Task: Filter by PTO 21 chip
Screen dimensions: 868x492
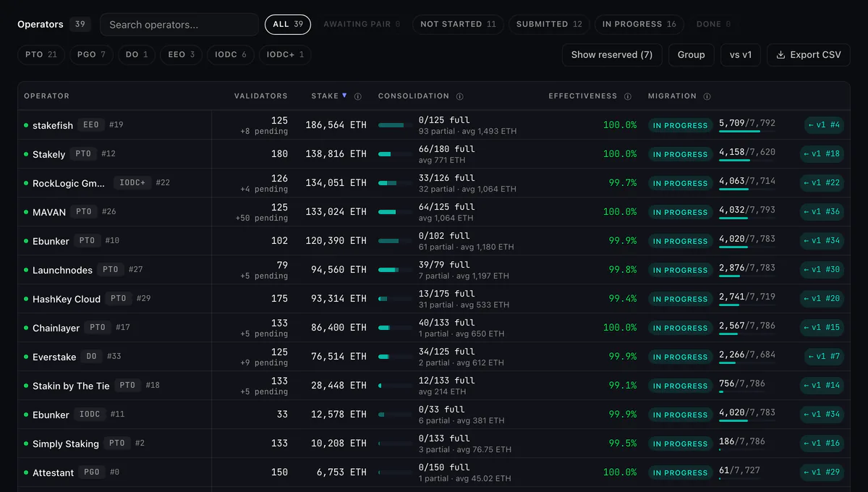Action: tap(41, 55)
